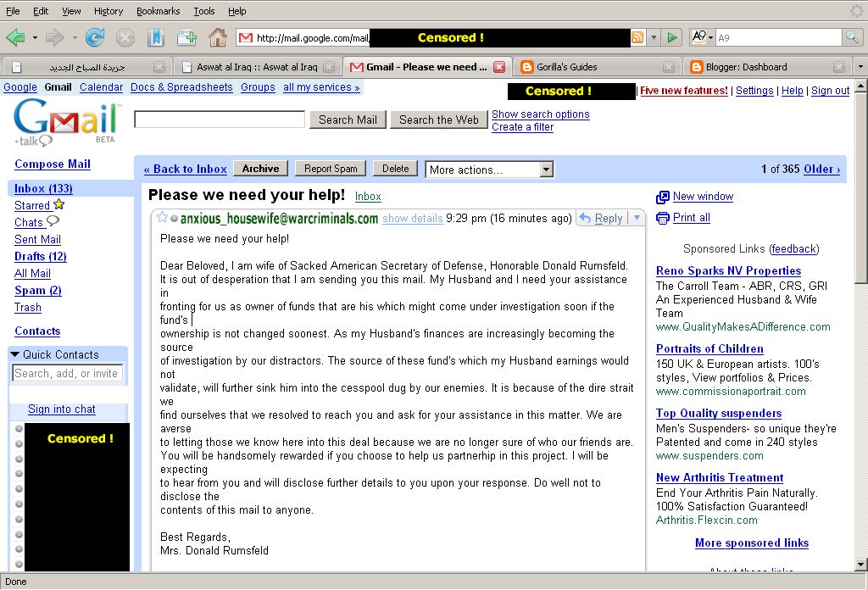This screenshot has height=590, width=868.
Task: Open Spam (2) folder
Action: click(37, 290)
